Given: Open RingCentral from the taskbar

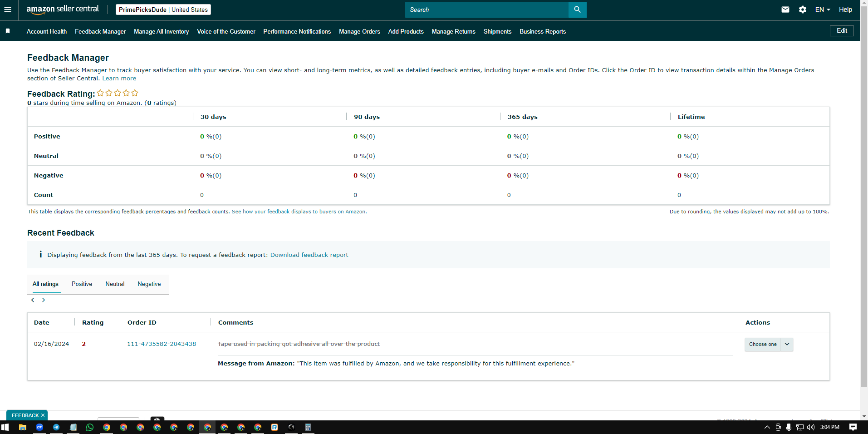Looking at the screenshot, I should 275,427.
